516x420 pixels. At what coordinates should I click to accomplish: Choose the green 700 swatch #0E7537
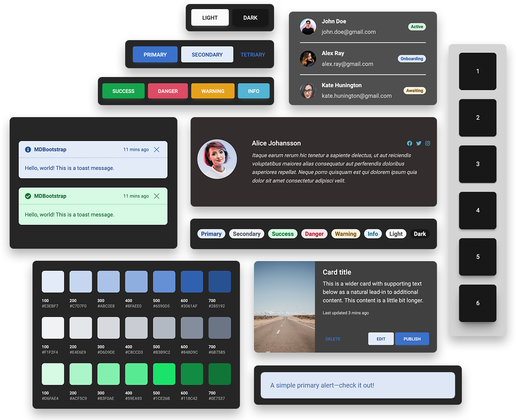click(x=219, y=374)
